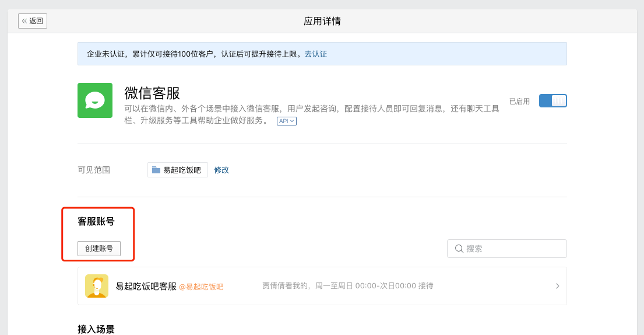644x335 pixels.
Task: Click the 客服账号 section heading
Action: click(x=96, y=222)
